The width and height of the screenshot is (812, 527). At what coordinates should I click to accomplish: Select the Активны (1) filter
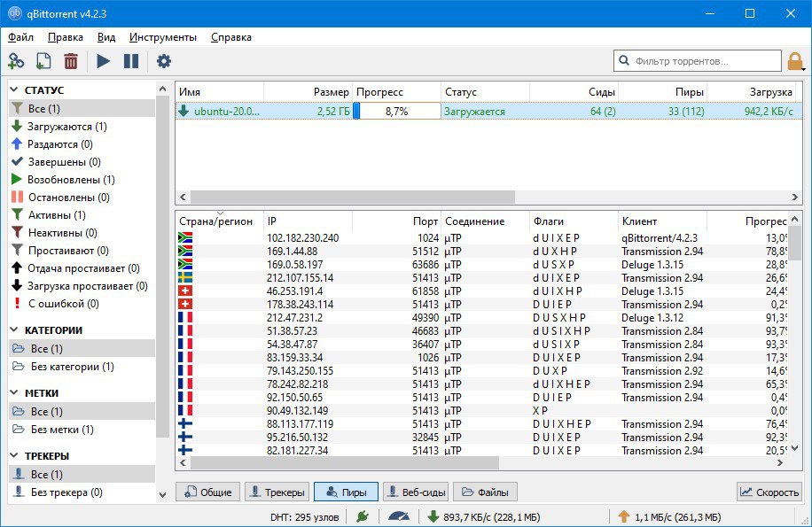[82, 214]
